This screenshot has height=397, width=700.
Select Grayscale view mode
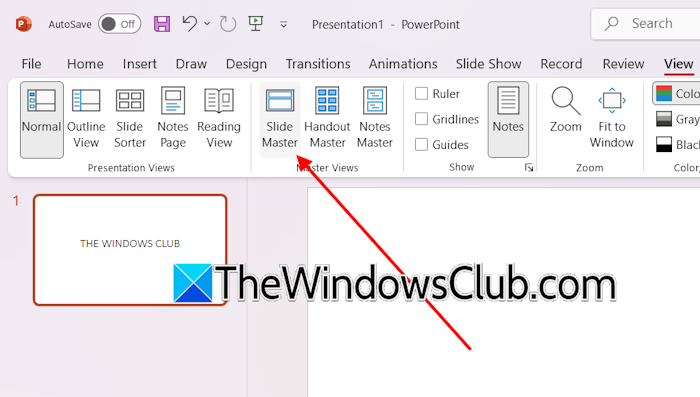coord(677,119)
